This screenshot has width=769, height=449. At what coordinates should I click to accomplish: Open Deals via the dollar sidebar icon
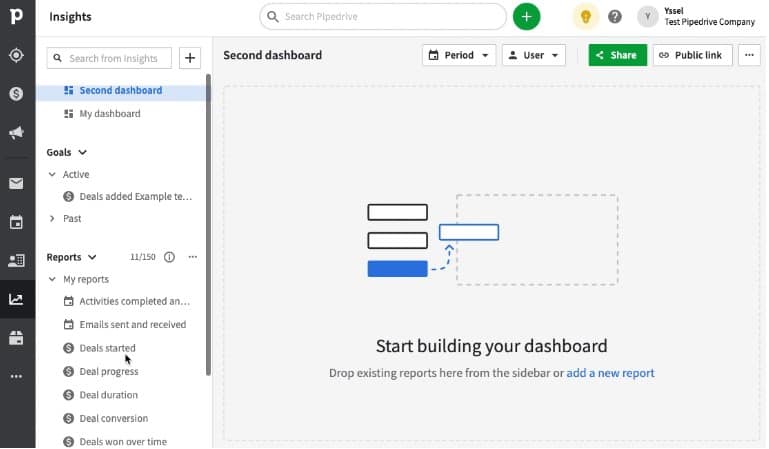pyautogui.click(x=16, y=94)
